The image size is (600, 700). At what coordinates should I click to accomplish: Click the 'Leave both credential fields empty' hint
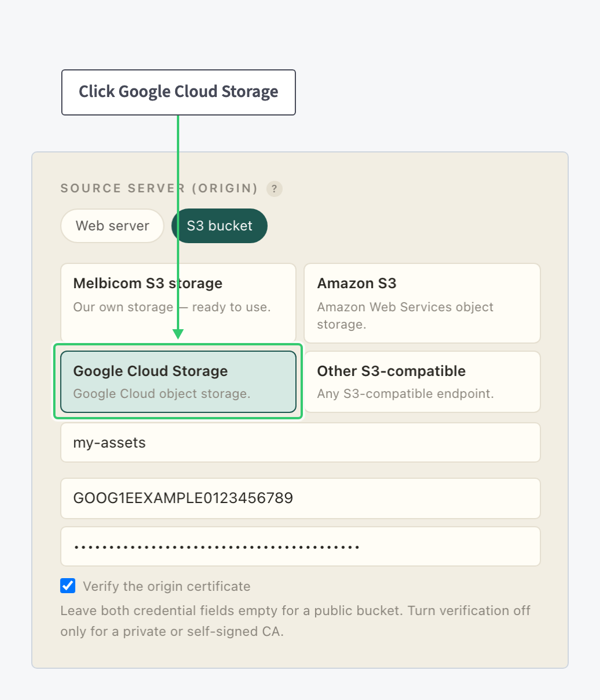tap(295, 621)
